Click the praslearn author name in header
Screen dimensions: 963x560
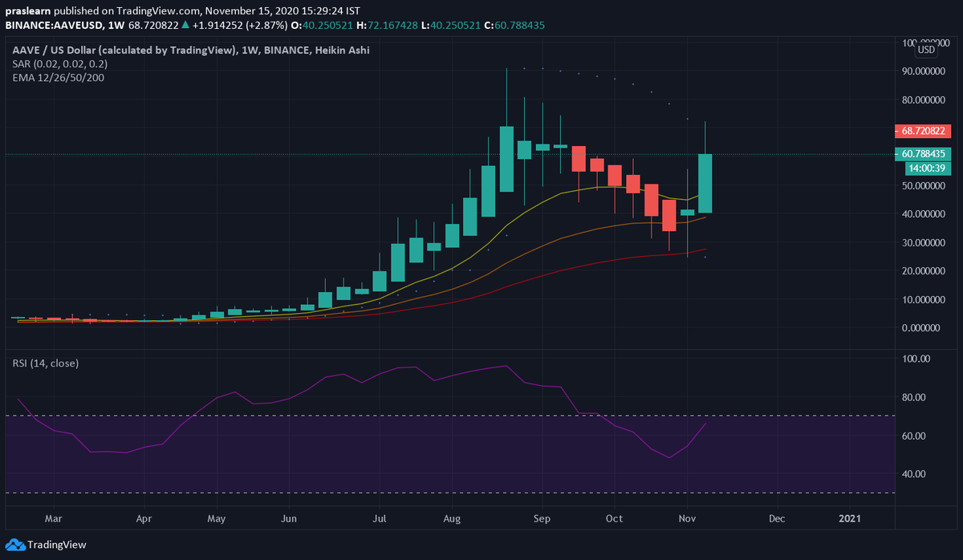[26, 11]
